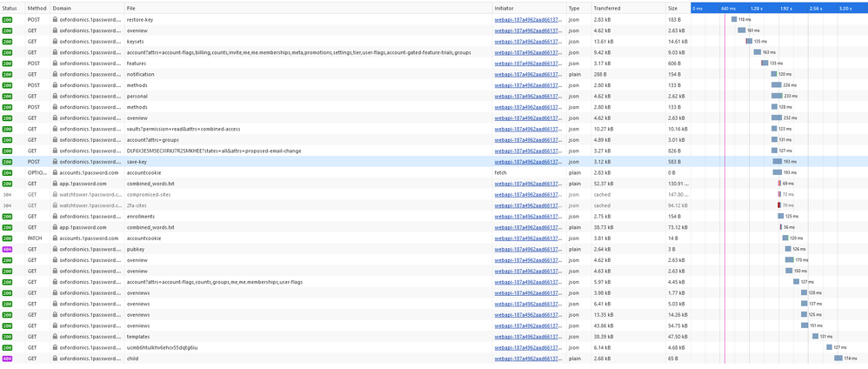The image size is (868, 369).
Task: Click the Transferred column header
Action: (607, 8)
